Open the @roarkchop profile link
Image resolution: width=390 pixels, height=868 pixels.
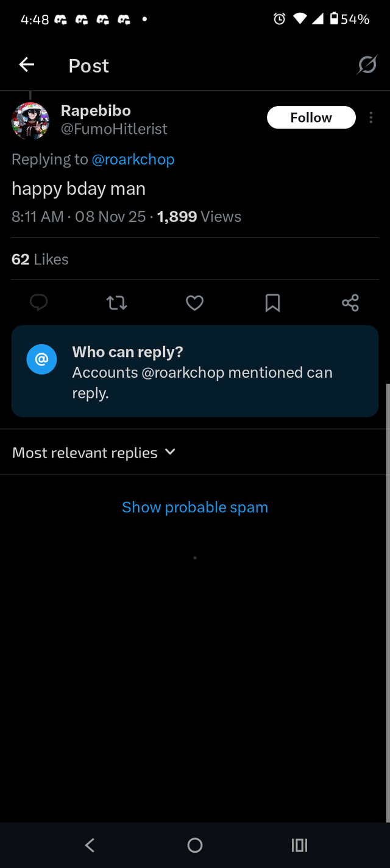click(133, 160)
